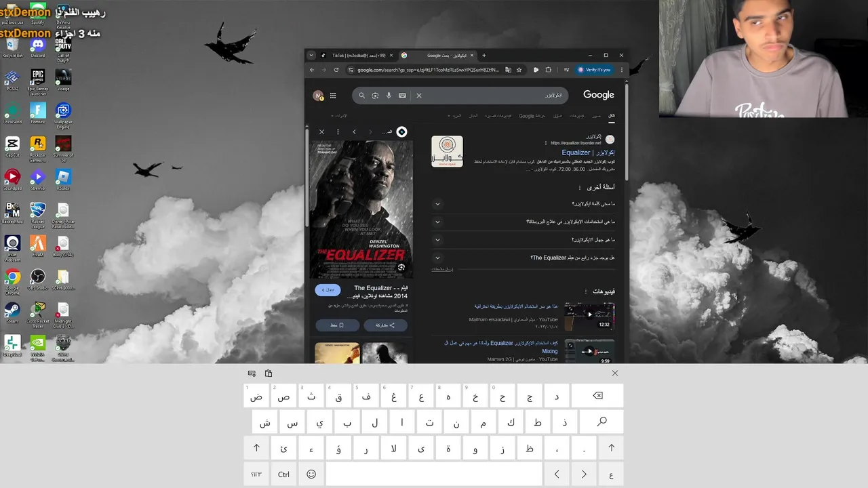The width and height of the screenshot is (868, 488).
Task: Open the Rocket League desktop shortcut
Action: (x=37, y=213)
